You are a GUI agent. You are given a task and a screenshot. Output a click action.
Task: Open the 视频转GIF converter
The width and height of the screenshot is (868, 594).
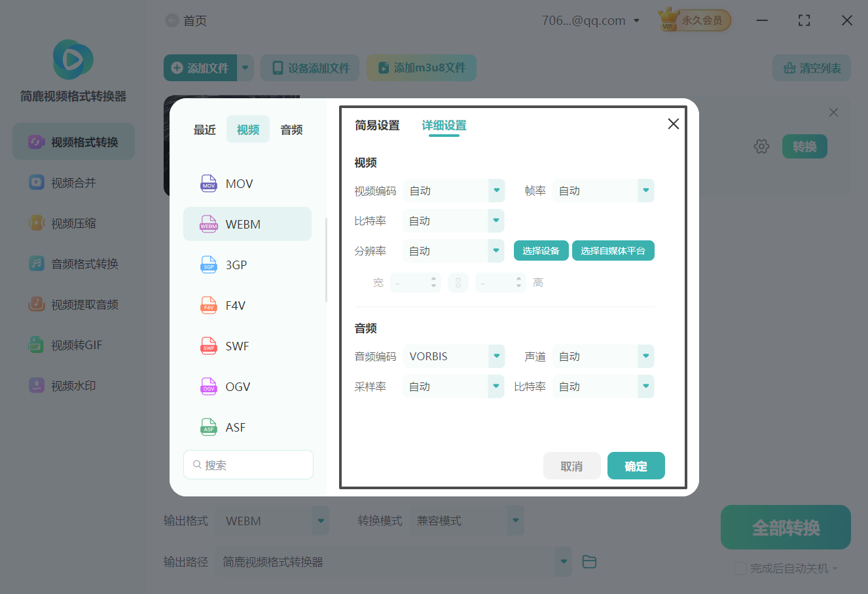tap(73, 344)
